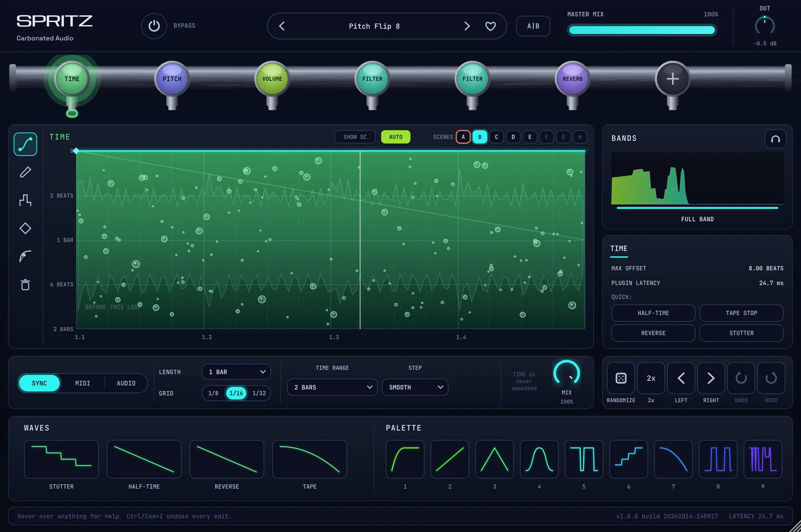Viewport: 801px width, 532px height.
Task: Click the Randomize dice icon
Action: click(621, 378)
